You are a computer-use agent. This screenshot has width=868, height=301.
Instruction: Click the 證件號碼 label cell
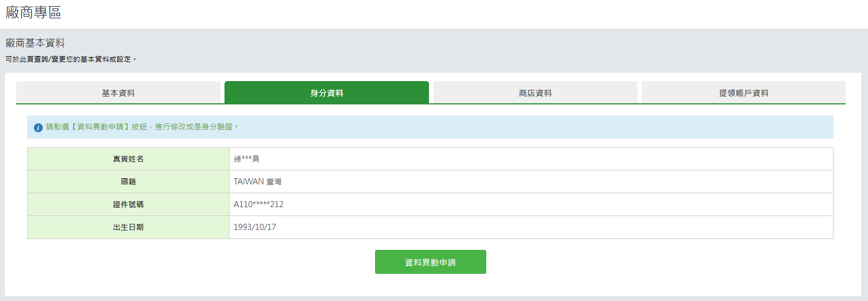point(128,204)
